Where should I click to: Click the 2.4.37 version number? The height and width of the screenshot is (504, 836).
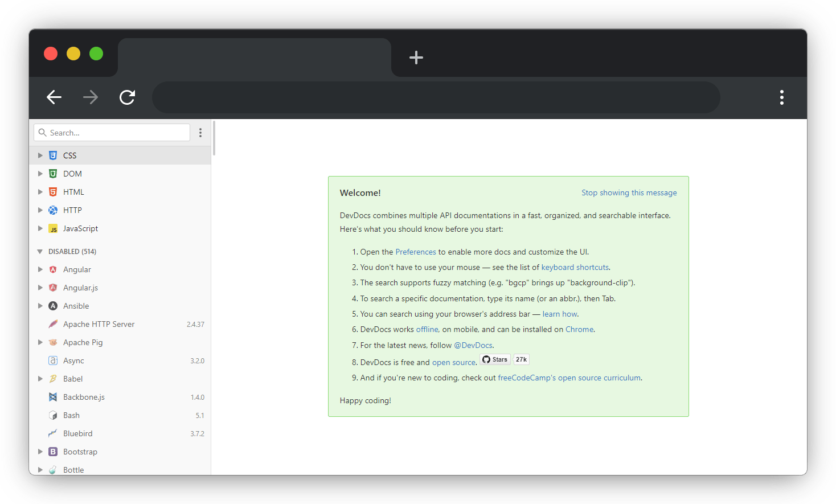tap(195, 324)
